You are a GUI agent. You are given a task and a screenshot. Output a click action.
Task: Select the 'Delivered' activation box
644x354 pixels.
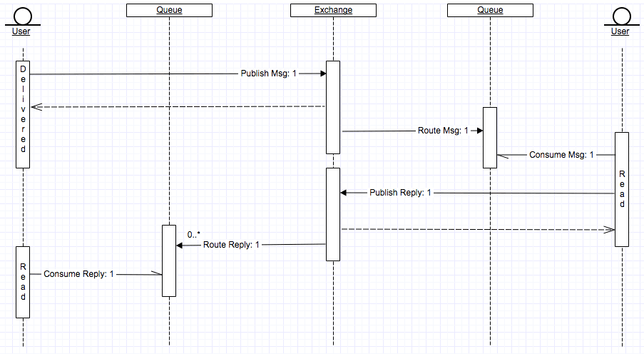pyautogui.click(x=23, y=115)
